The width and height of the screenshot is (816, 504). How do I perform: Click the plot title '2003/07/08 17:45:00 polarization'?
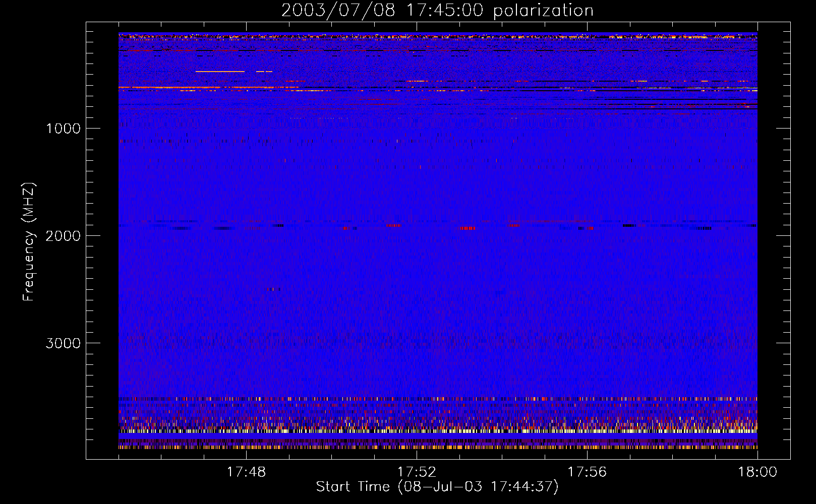click(437, 11)
